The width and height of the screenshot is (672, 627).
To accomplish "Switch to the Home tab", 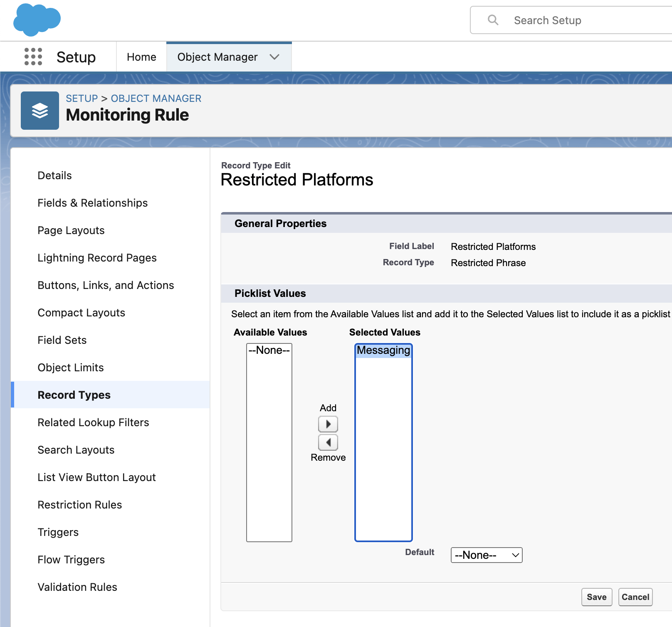I will [x=141, y=57].
